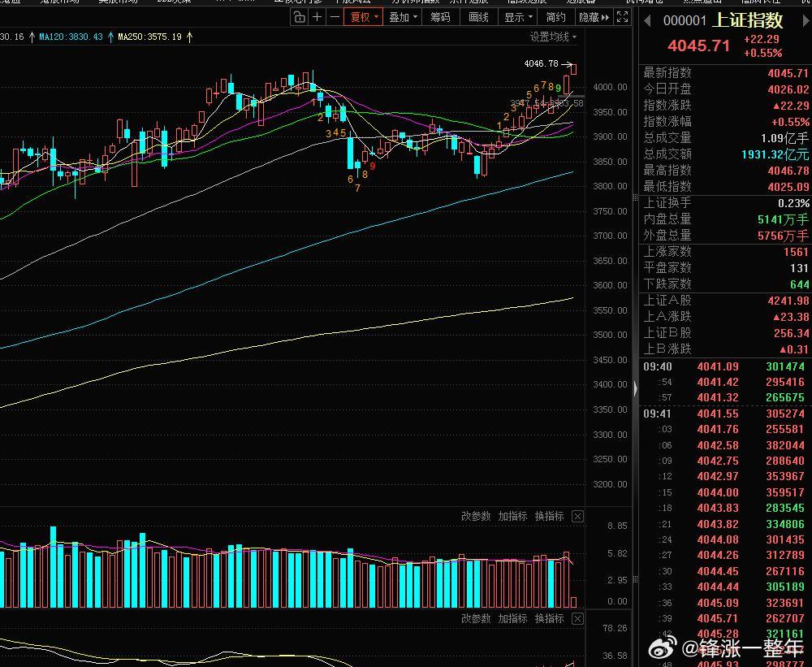Click the 总成交额 value 1931.32亿元

(775, 154)
